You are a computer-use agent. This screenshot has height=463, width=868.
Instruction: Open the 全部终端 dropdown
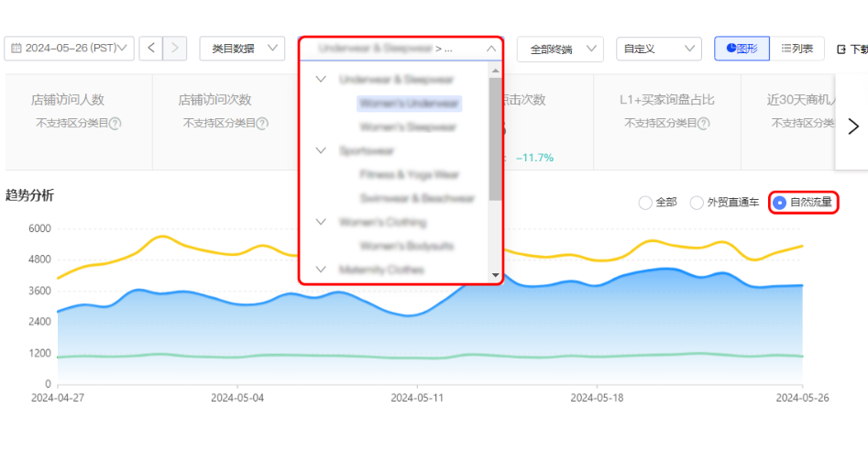click(559, 49)
